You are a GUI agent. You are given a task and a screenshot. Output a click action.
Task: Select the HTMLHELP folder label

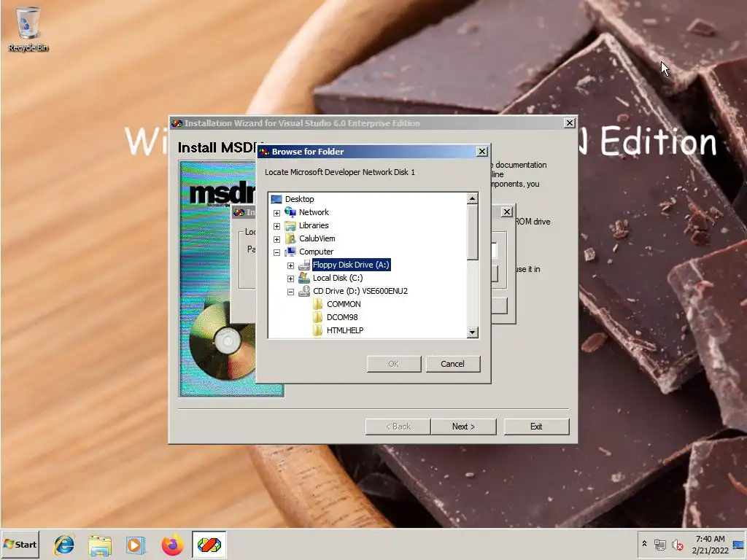(x=345, y=330)
